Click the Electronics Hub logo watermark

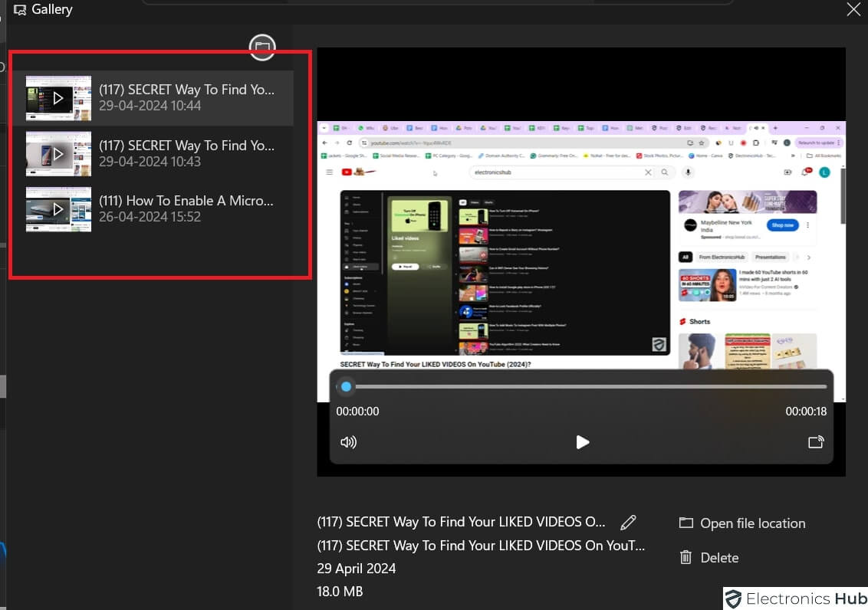pos(795,599)
